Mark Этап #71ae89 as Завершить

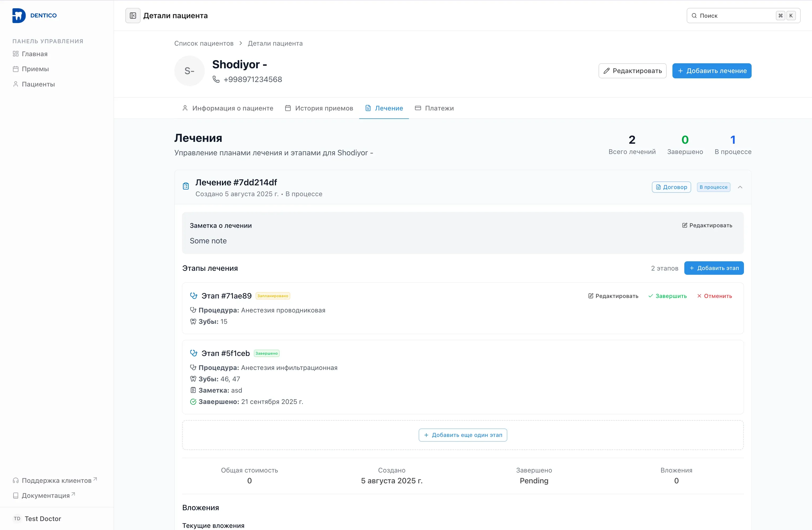[x=667, y=296]
